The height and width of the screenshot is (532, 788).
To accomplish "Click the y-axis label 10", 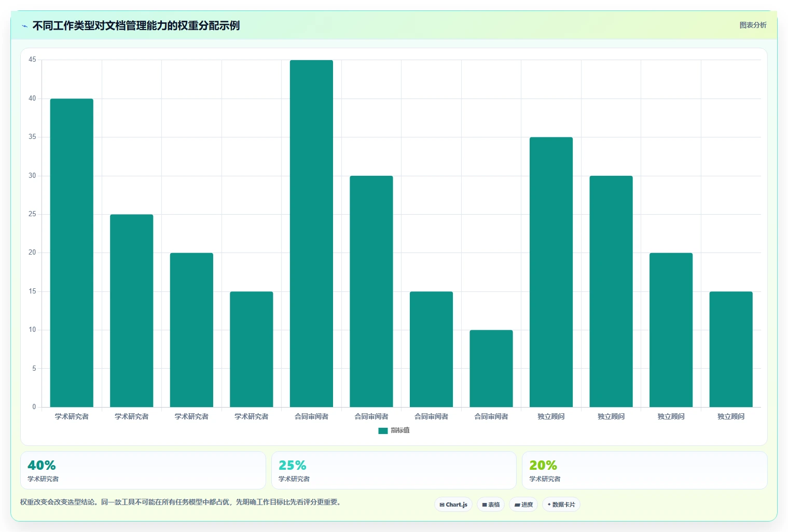I will (32, 330).
